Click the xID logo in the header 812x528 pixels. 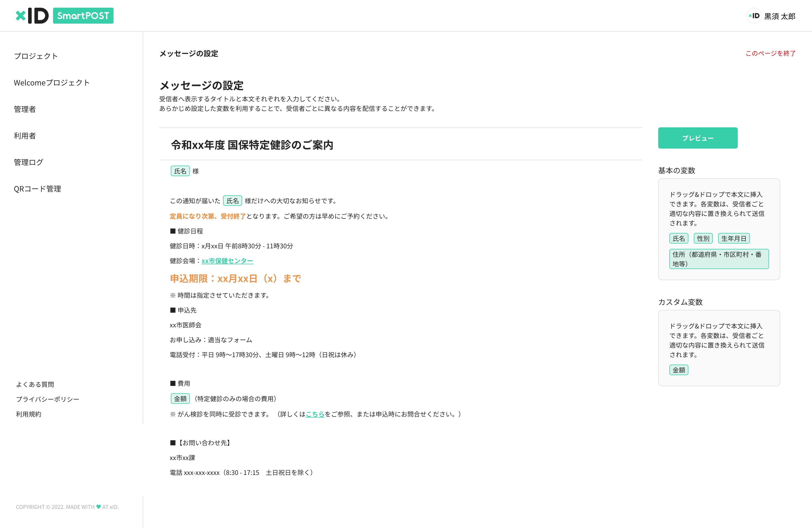(x=32, y=15)
